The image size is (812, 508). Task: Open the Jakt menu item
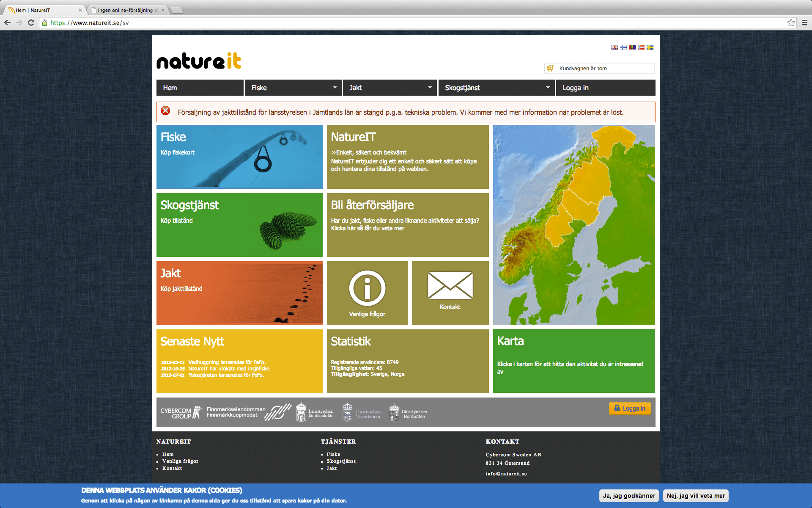point(390,88)
